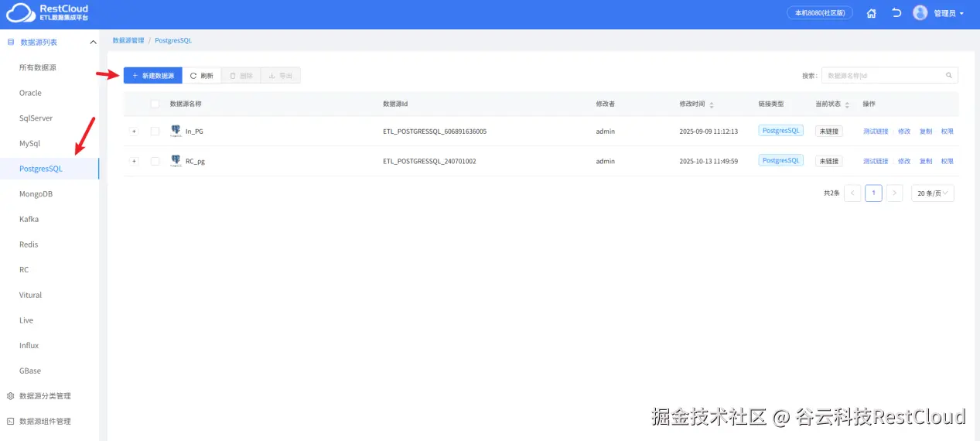
Task: Click the search magnifier icon
Action: [949, 76]
